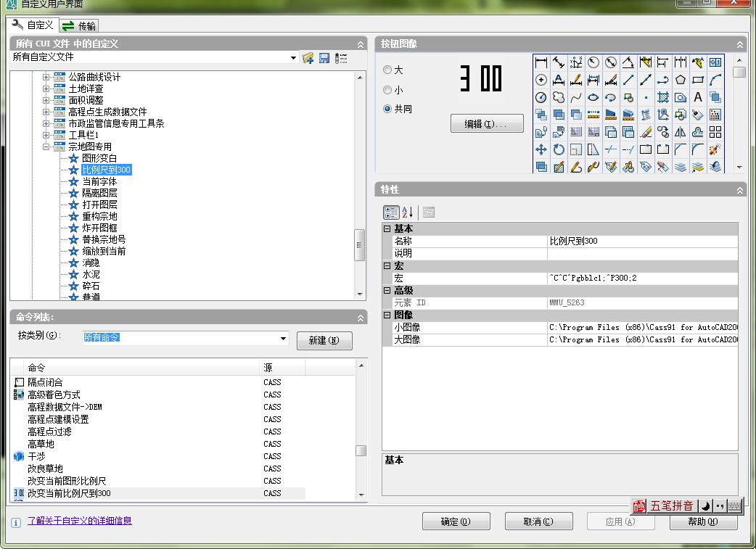
Task: Click the 五笔拼音 input method indicator
Action: tap(670, 505)
